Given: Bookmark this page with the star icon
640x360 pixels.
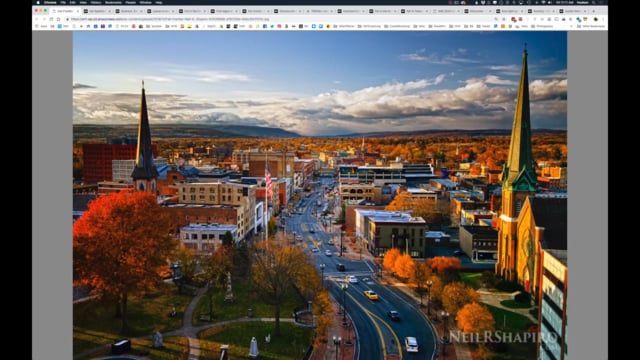Looking at the screenshot, I should click(504, 19).
